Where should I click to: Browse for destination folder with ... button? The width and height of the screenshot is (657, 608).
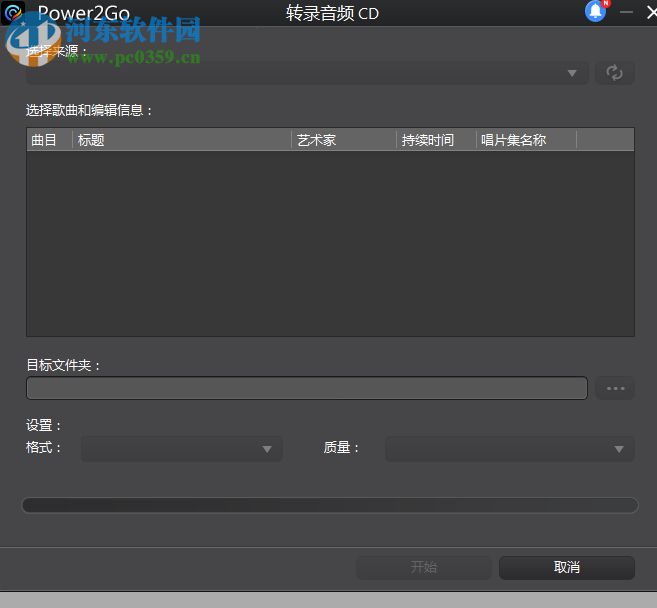click(615, 388)
